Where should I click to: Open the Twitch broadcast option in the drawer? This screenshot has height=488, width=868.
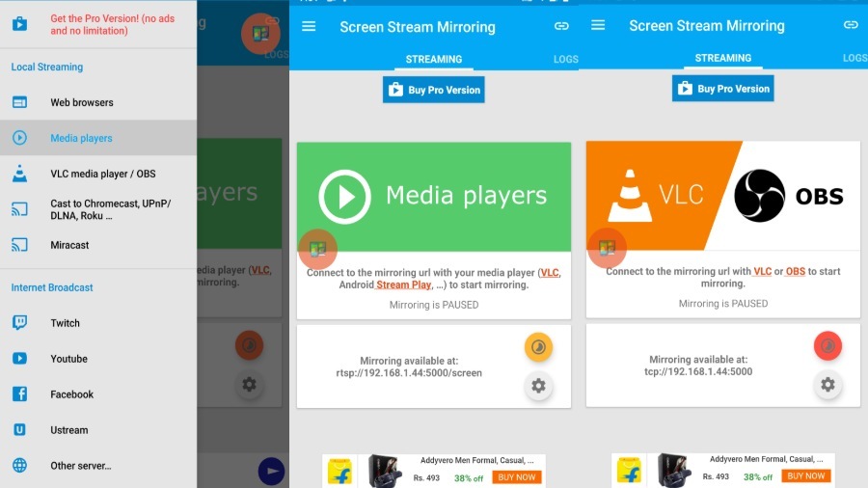[65, 323]
